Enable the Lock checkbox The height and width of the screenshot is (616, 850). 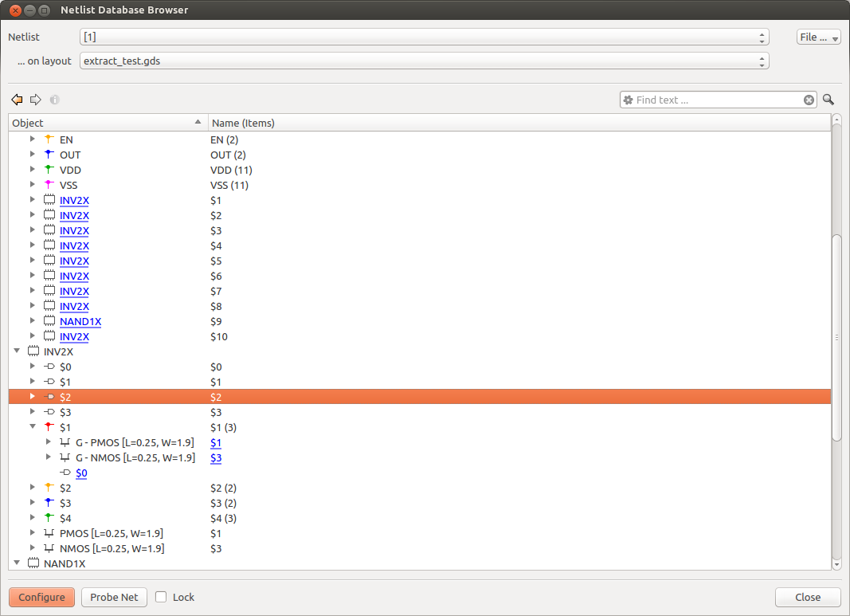[161, 597]
